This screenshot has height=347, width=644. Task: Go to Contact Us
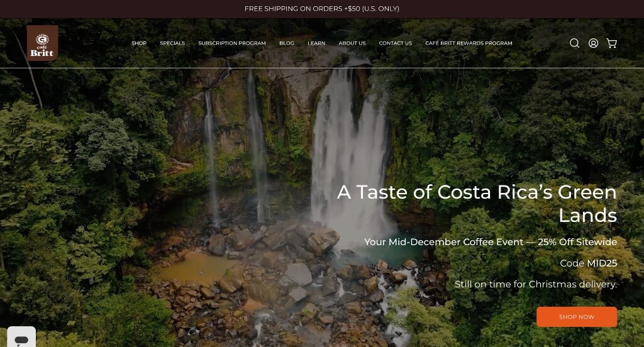tap(395, 43)
